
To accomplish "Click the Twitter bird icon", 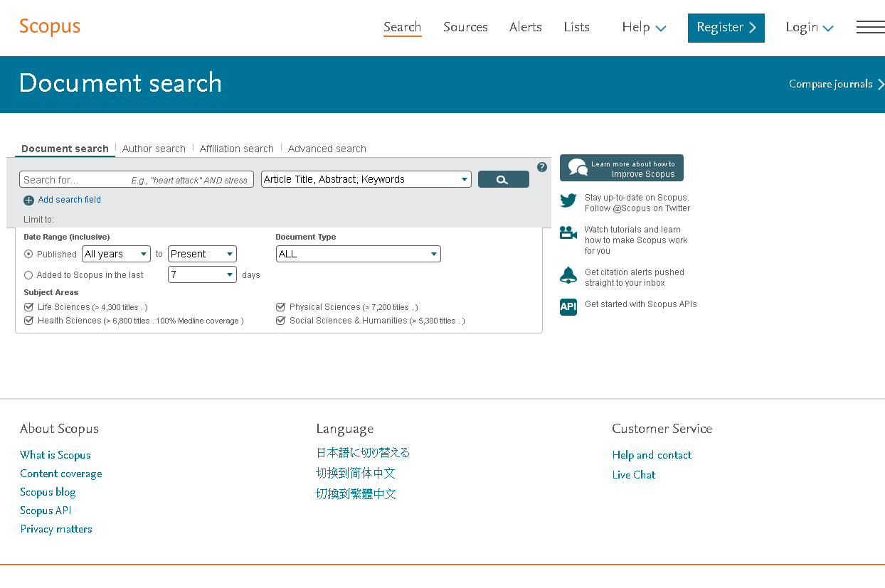I will [568, 201].
